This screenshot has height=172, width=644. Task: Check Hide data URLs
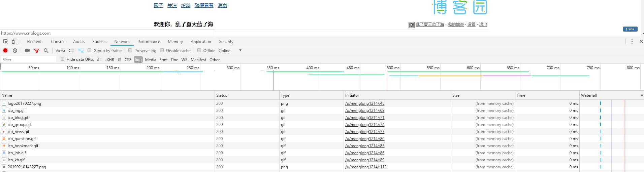[63, 59]
